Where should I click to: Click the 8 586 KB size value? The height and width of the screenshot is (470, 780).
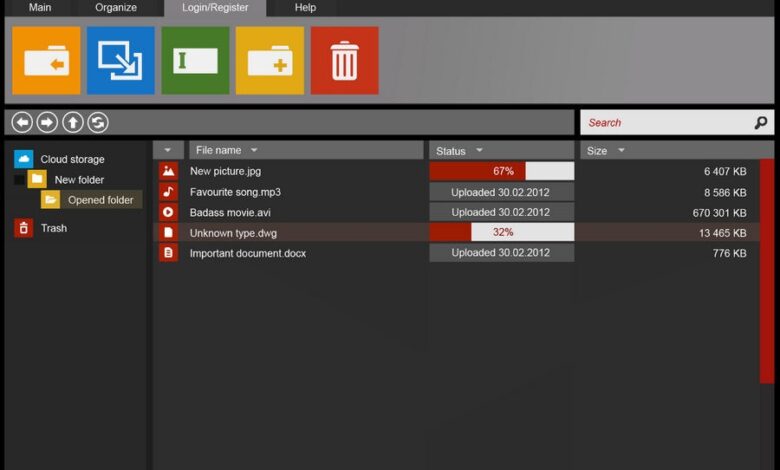point(725,192)
